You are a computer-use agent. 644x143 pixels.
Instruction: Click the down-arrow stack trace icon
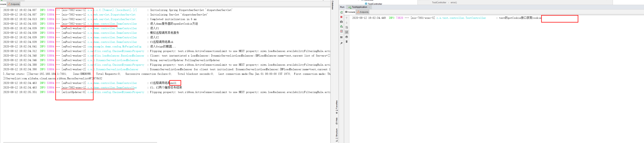347,23
